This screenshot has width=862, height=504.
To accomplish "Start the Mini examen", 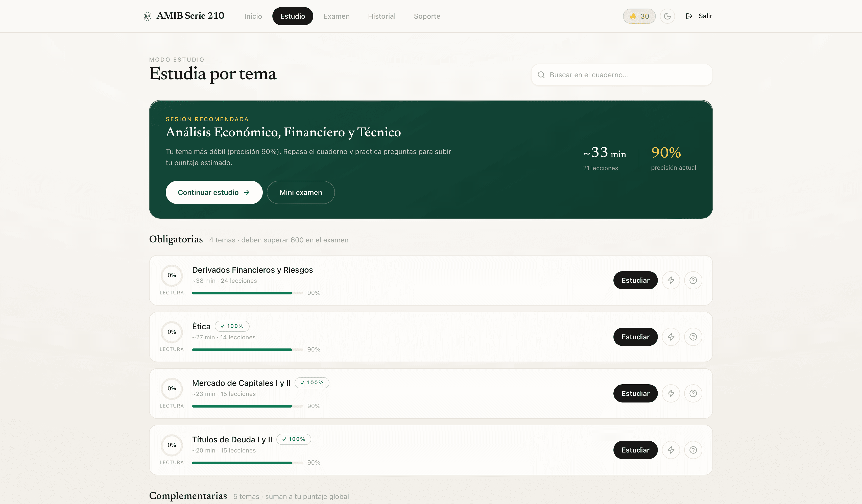I will click(x=301, y=192).
